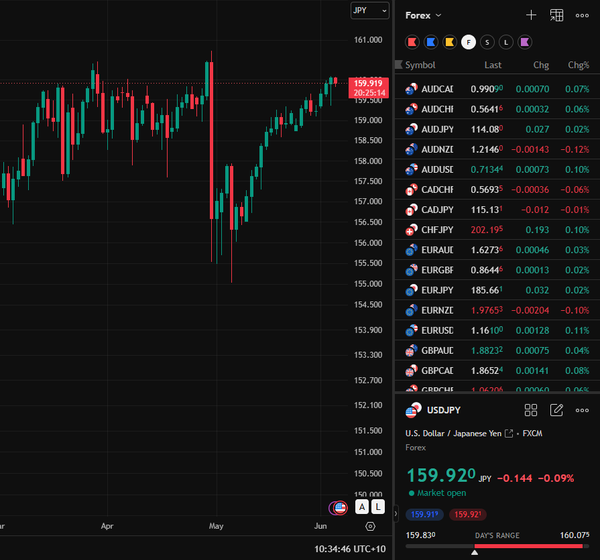
Task: Open the USDJPY grid layout icon
Action: [x=531, y=410]
